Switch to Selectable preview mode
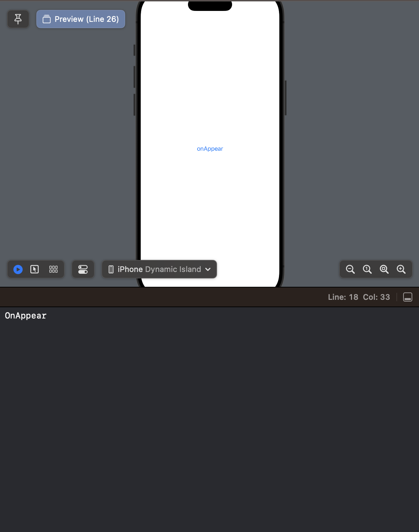This screenshot has height=532, width=419. click(35, 270)
